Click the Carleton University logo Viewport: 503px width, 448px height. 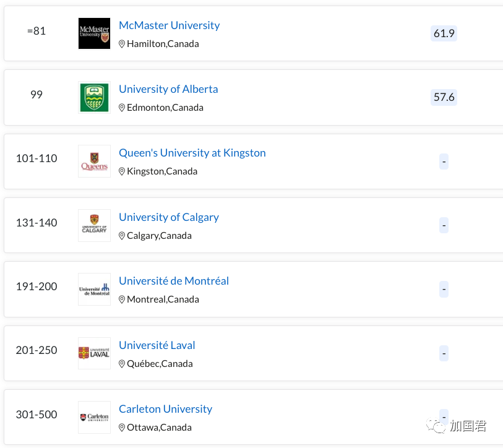(94, 417)
